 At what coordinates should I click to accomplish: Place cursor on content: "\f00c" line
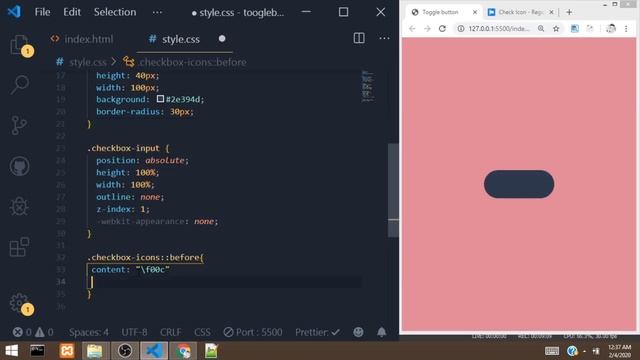click(130, 269)
